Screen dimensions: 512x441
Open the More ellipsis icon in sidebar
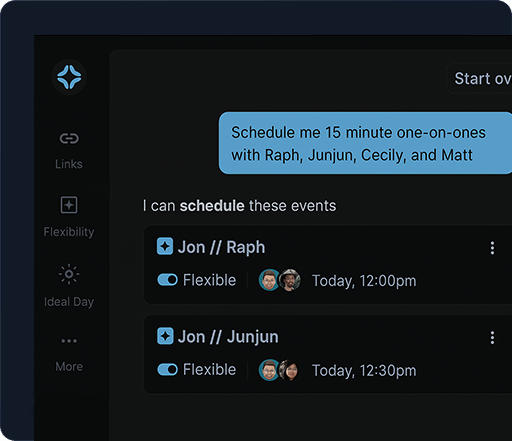point(69,341)
